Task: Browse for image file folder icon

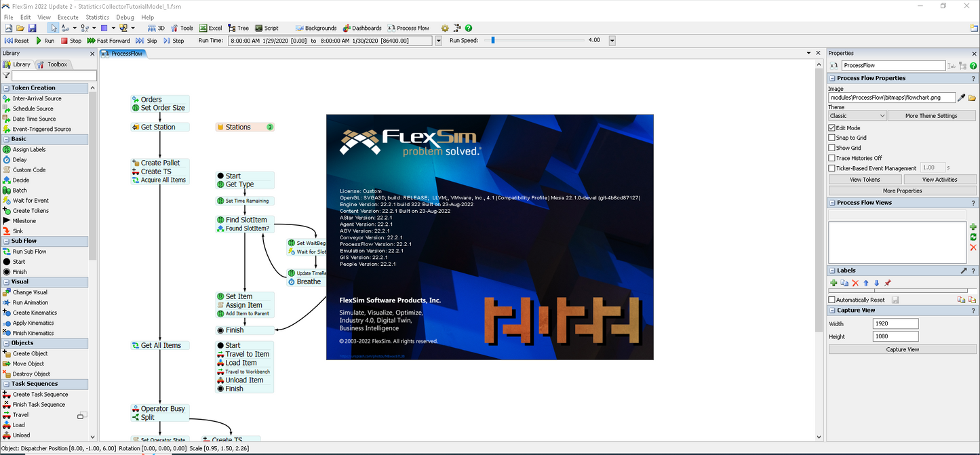Action: point(972,98)
